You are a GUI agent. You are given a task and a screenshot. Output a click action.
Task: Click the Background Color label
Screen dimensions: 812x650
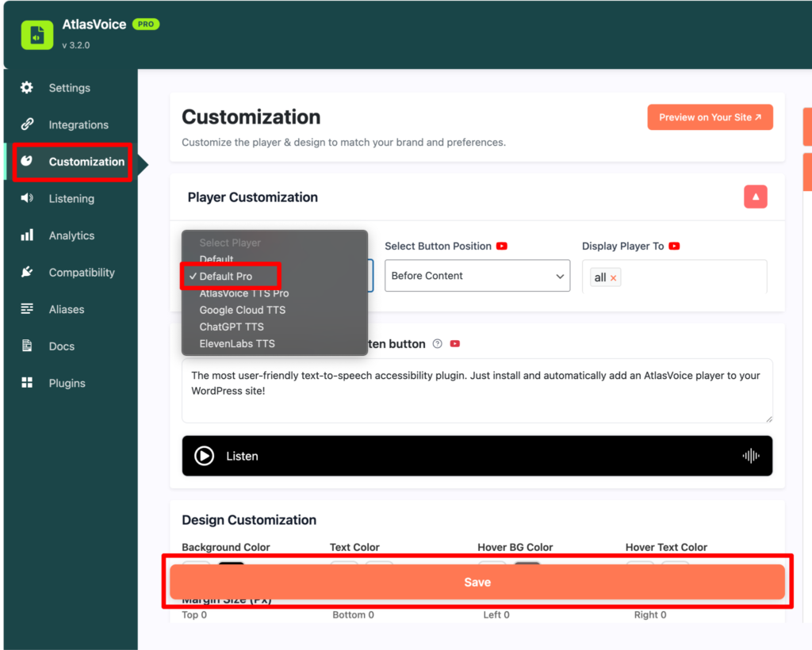226,547
